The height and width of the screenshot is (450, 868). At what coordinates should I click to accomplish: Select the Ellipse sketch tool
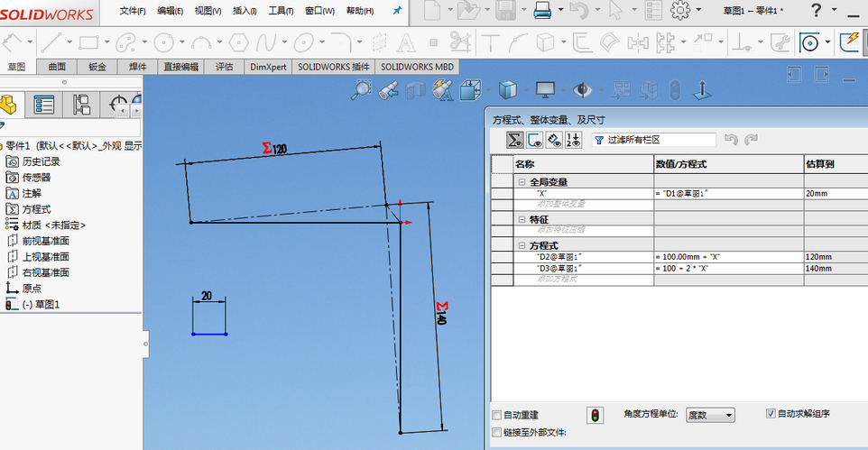(x=303, y=42)
